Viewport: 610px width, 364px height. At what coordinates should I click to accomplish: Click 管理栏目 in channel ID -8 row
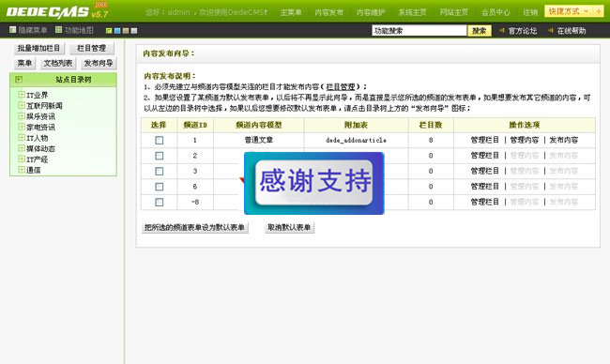click(485, 203)
